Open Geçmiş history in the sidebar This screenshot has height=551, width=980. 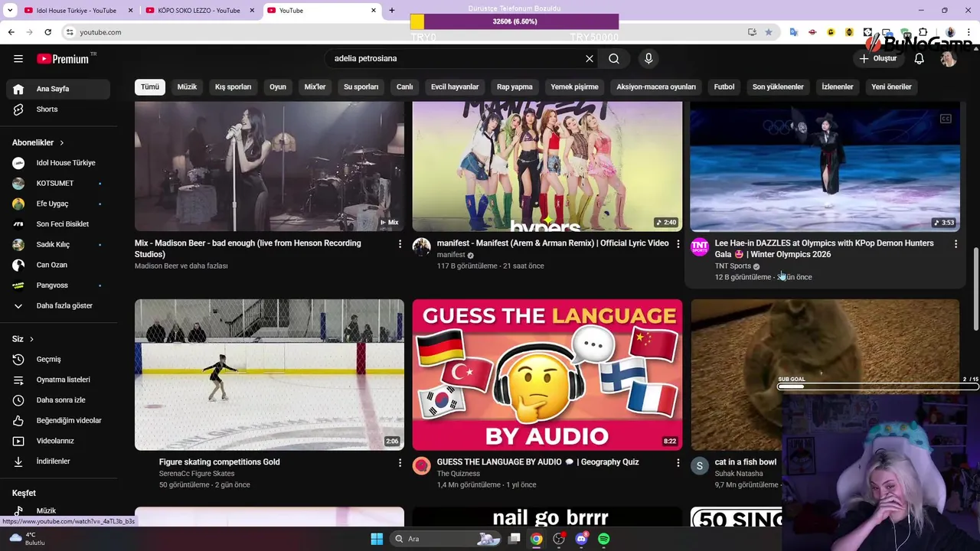point(58,359)
